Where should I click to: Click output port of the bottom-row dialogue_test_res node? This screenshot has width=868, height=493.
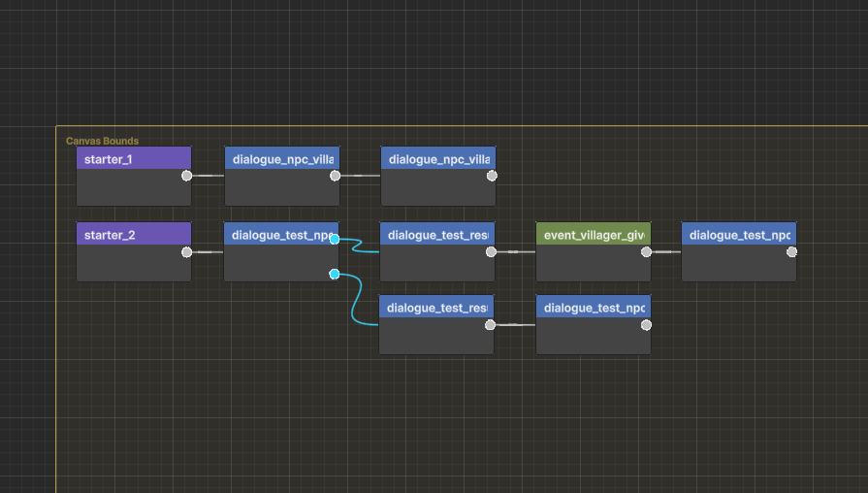pos(490,324)
